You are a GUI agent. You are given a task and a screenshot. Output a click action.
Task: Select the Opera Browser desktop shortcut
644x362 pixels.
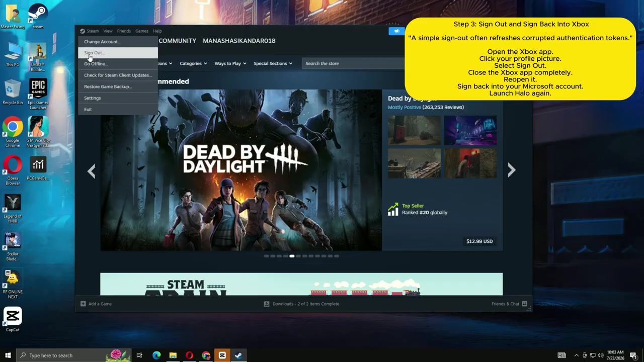tap(13, 170)
